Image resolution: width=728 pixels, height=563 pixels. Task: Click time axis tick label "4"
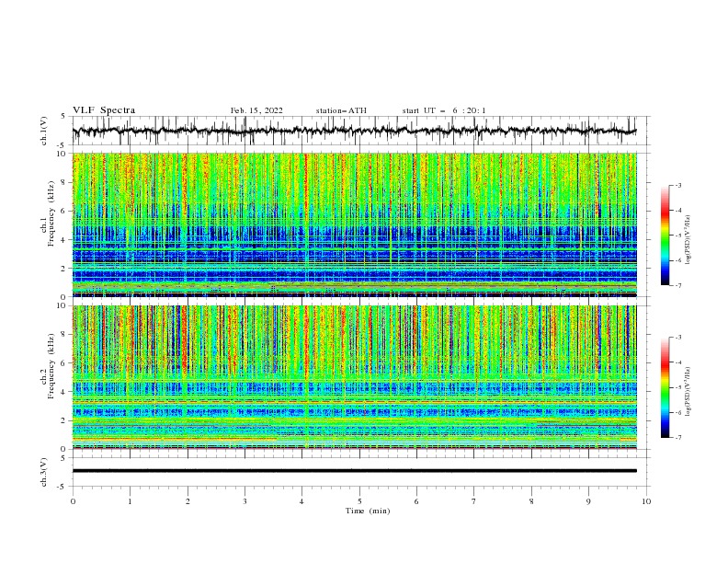pyautogui.click(x=301, y=501)
